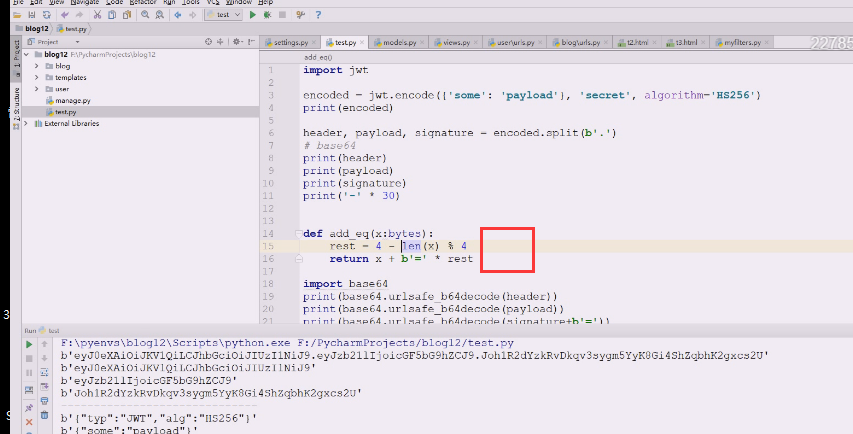853x434 pixels.
Task: Click the Forward navigation arrow
Action: click(193, 15)
